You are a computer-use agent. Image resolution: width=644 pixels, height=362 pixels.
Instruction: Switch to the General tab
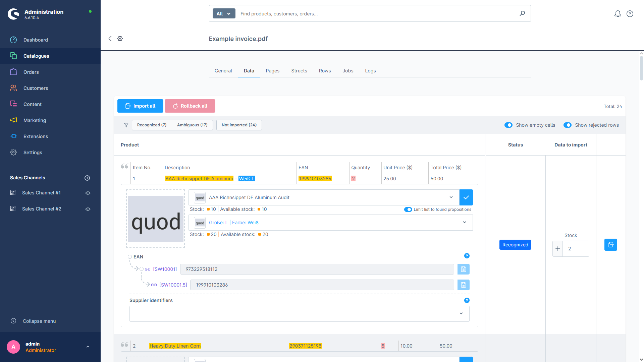[x=223, y=71]
